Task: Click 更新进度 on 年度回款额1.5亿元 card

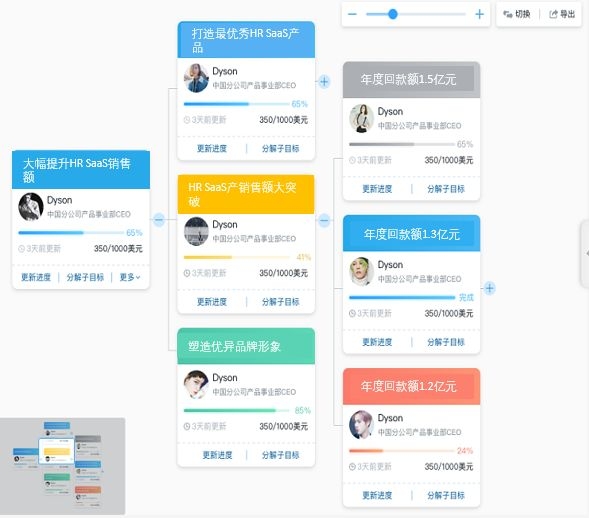Action: click(377, 189)
